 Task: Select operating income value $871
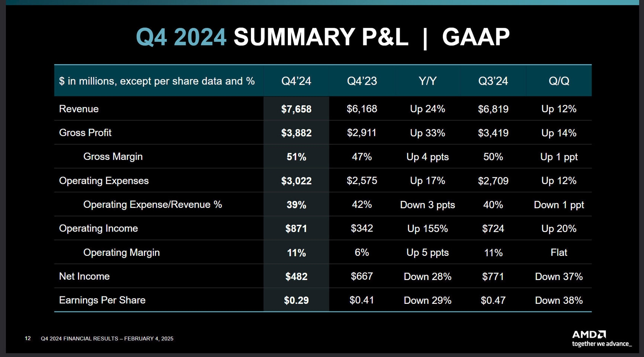[x=296, y=228]
